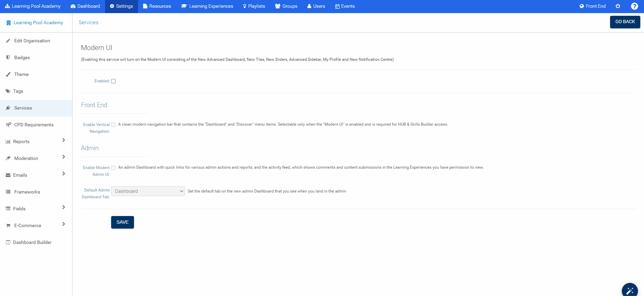This screenshot has width=644, height=296.
Task: Enable the Modern UI checkbox
Action: coord(113,81)
